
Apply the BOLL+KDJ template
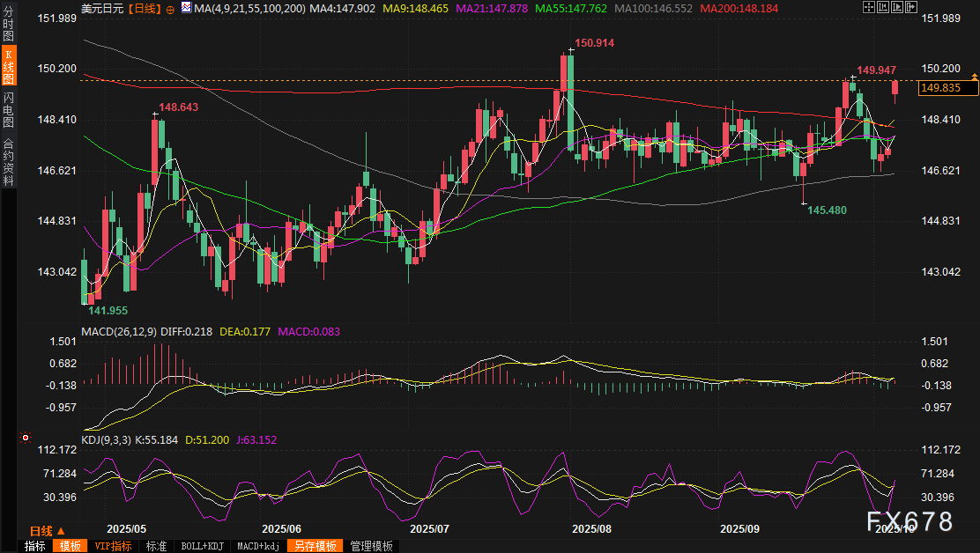[202, 546]
